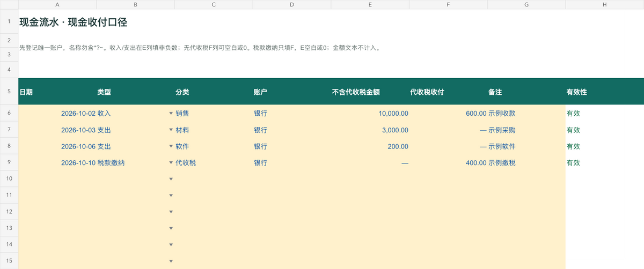Select the amount cell 200.00

[370, 146]
